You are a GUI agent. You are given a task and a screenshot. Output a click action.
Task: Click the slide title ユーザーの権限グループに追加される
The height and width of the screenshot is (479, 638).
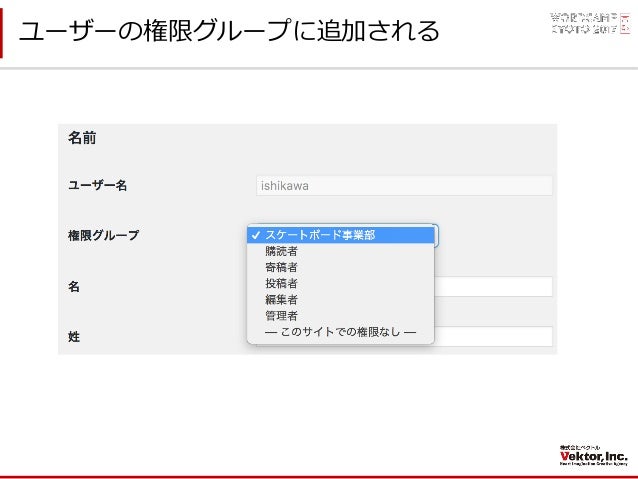click(x=229, y=31)
